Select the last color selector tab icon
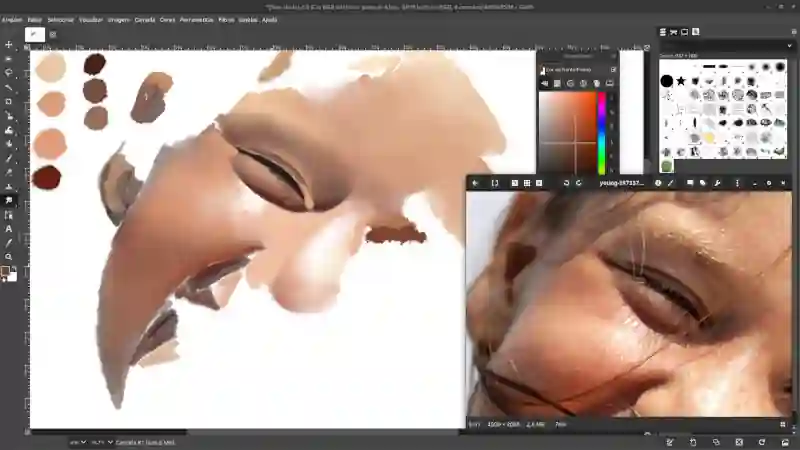This screenshot has width=800, height=450. click(609, 83)
